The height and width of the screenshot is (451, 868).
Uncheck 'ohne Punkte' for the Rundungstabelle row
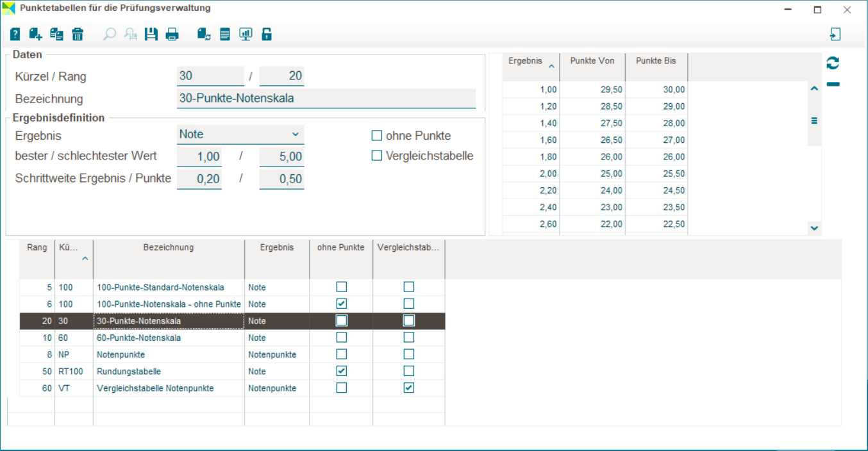pos(342,371)
